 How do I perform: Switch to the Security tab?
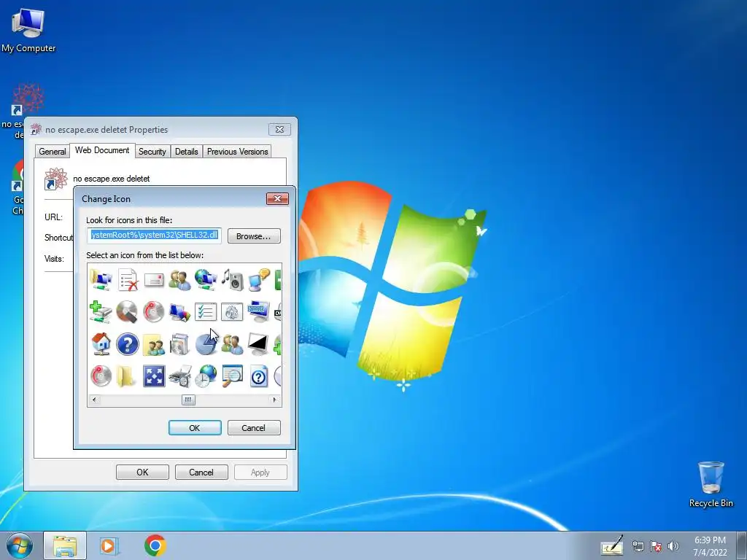click(x=152, y=152)
